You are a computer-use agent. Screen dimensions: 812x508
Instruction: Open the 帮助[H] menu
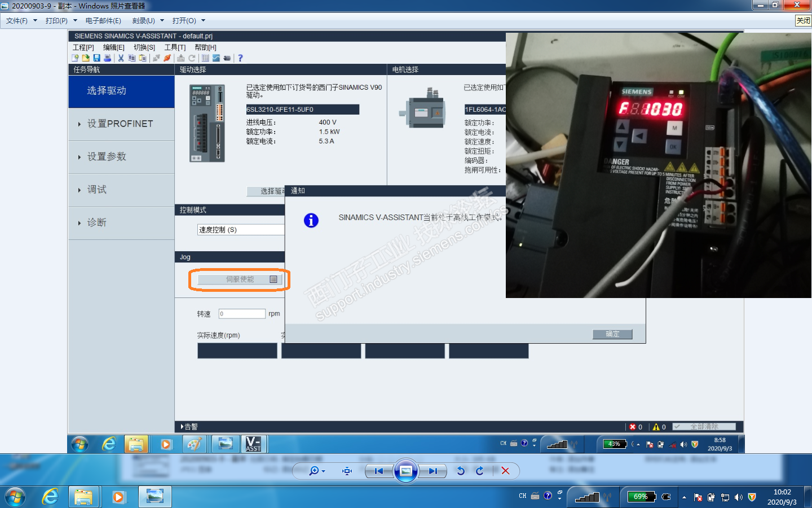205,47
